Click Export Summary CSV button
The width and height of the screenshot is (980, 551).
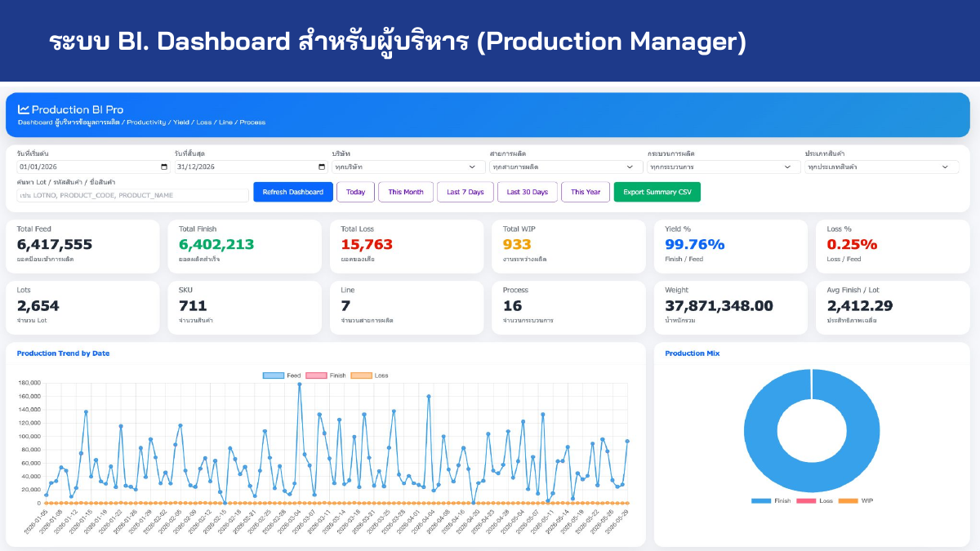657,192
